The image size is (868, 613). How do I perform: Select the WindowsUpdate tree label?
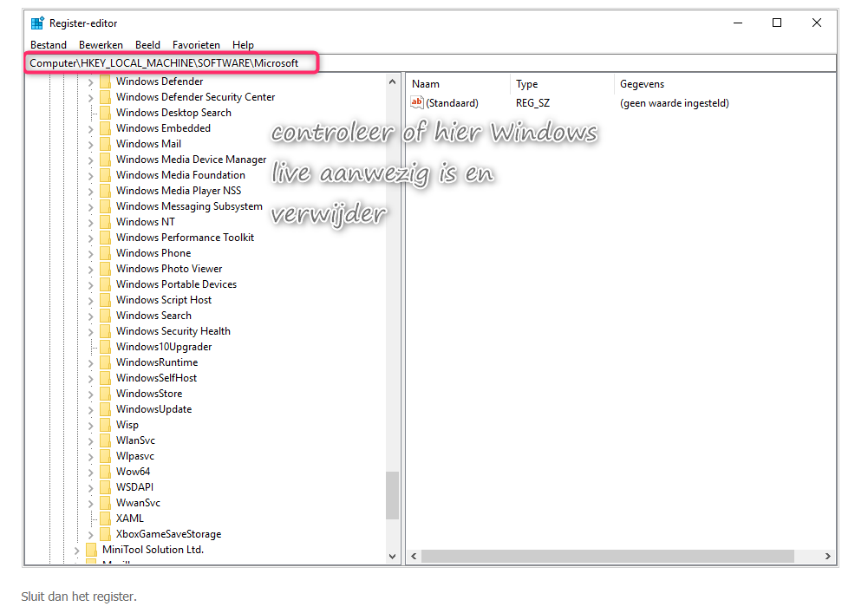click(153, 409)
